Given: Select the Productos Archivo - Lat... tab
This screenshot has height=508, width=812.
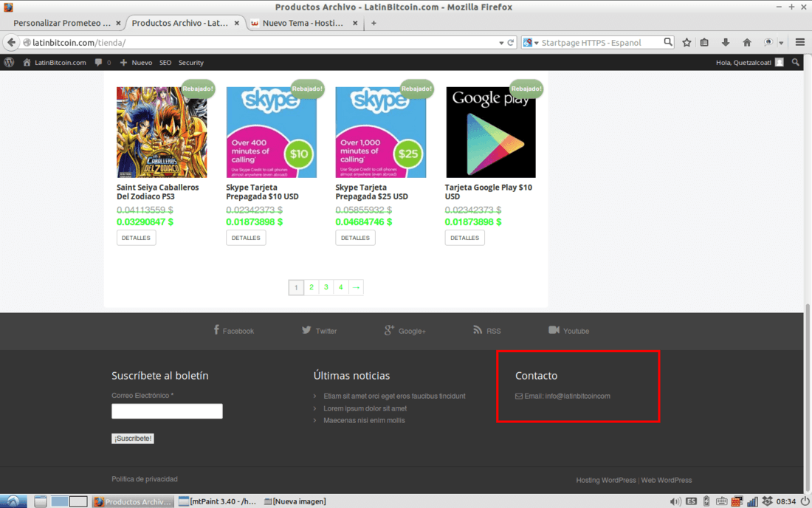Looking at the screenshot, I should pyautogui.click(x=179, y=23).
